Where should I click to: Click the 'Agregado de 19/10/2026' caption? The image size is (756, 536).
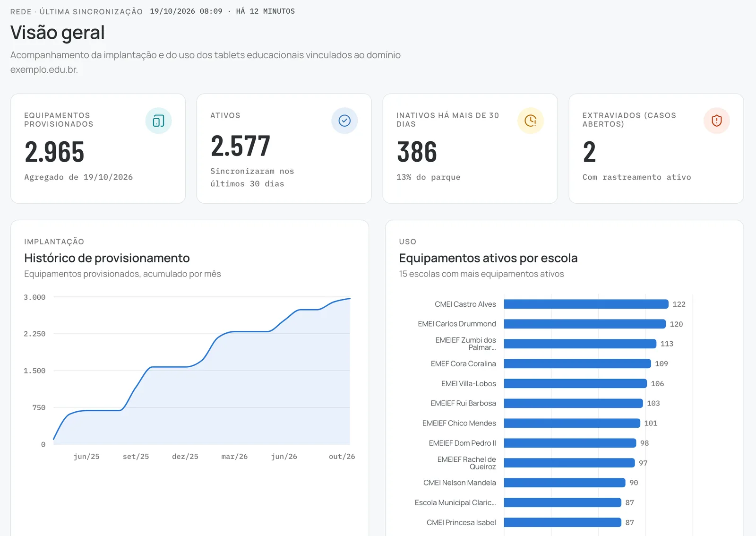78,177
